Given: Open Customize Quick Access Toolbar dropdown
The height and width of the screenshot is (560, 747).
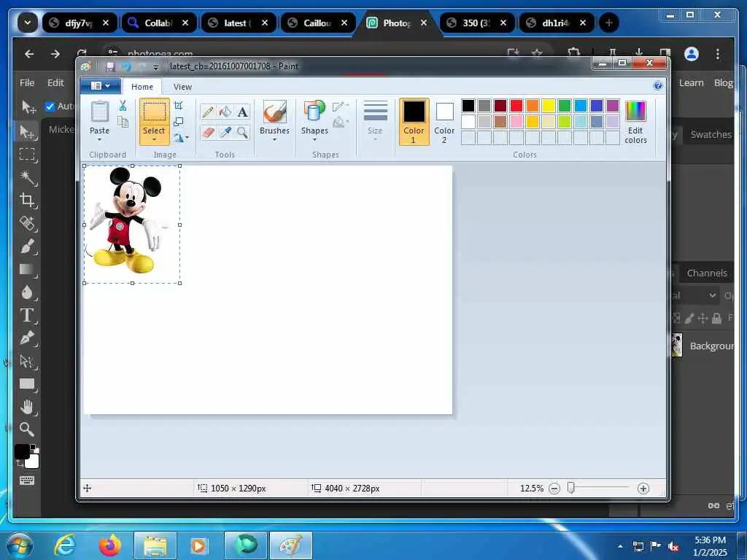Looking at the screenshot, I should click(x=155, y=67).
